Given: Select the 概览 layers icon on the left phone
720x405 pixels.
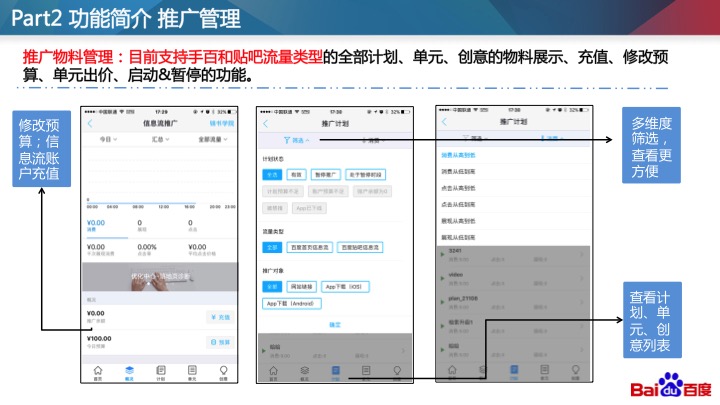Looking at the screenshot, I should pyautogui.click(x=129, y=372).
